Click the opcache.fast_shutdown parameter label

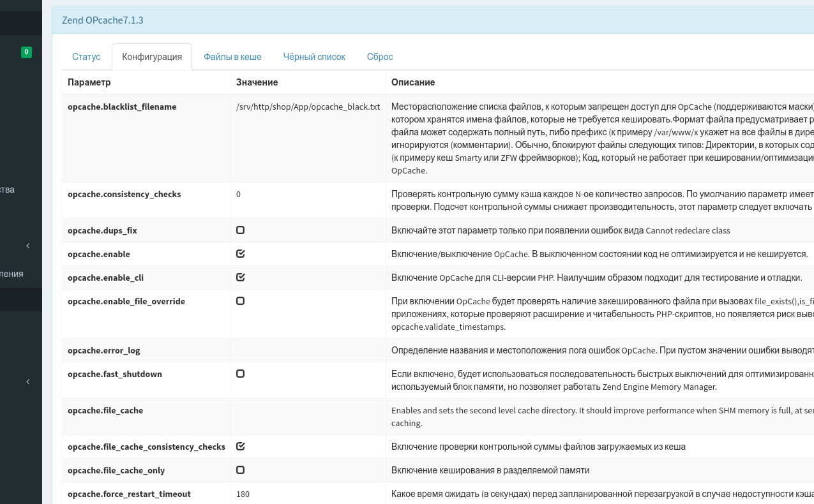tap(115, 374)
